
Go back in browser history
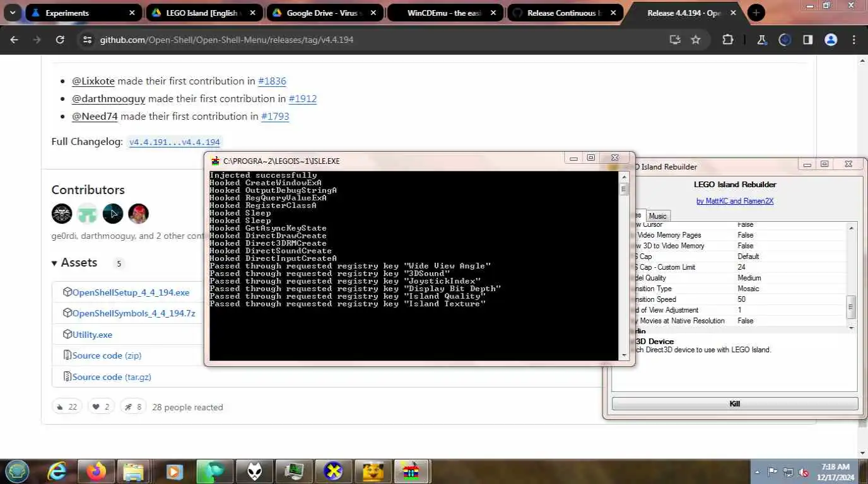(x=14, y=40)
